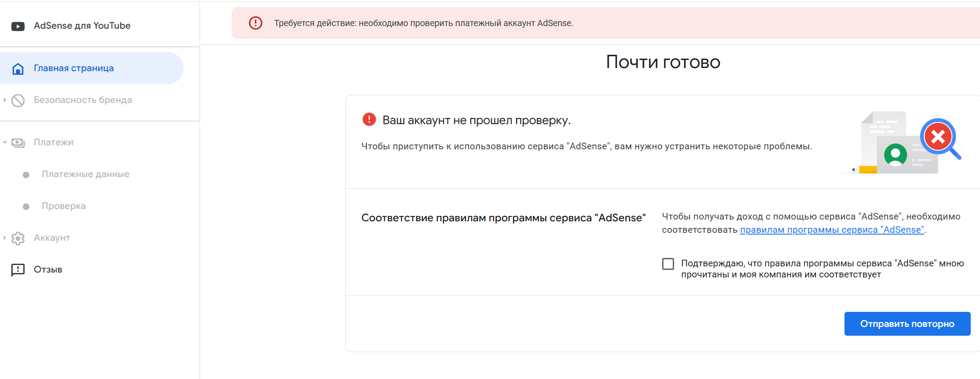The image size is (980, 379).
Task: Click the Отзыв feedback bubble icon
Action: [x=18, y=270]
